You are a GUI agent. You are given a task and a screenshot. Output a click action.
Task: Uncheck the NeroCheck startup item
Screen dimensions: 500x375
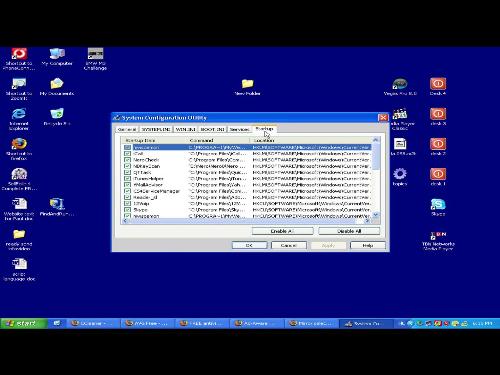pos(127,160)
